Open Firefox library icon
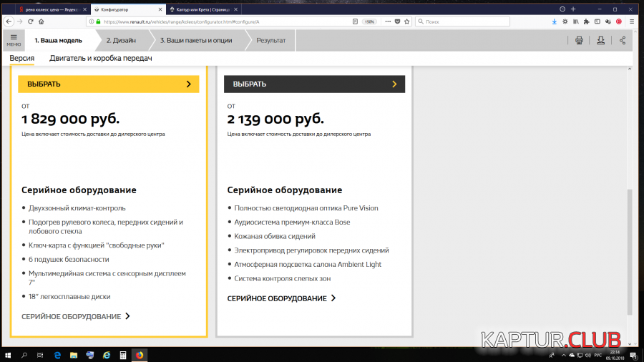Screen dimensions: 644x362 (x=576, y=21)
